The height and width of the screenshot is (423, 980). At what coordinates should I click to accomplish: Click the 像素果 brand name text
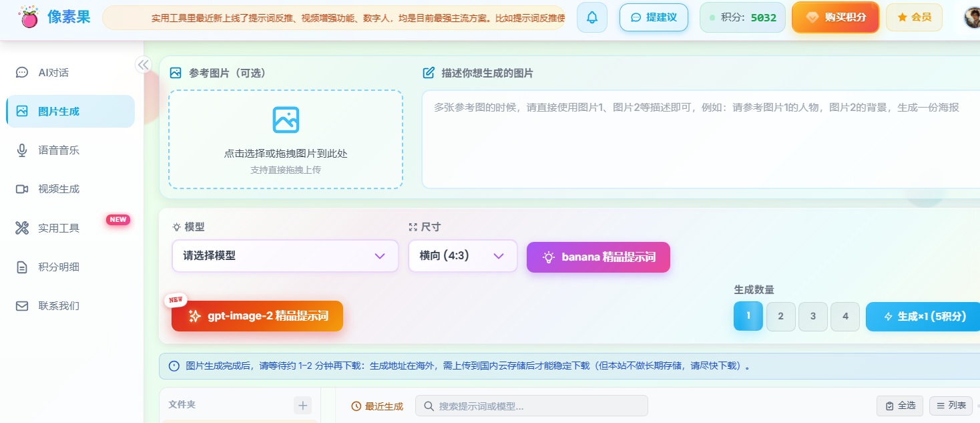[69, 17]
